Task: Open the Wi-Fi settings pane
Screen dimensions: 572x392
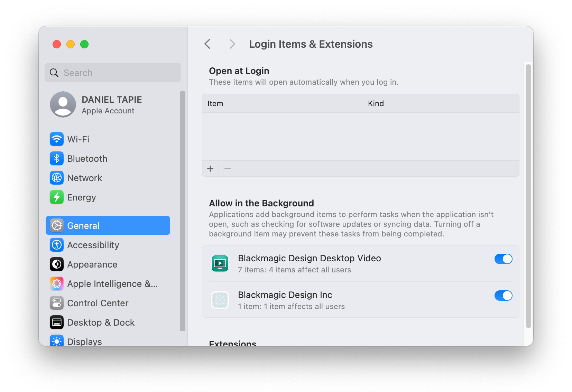Action: (x=108, y=139)
